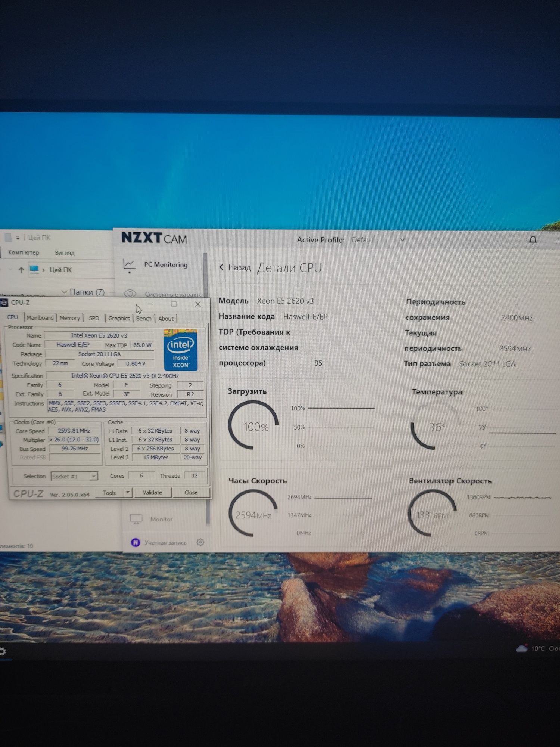Click the Bus Speed value 99.76 MHz
The height and width of the screenshot is (747, 560).
[74, 449]
